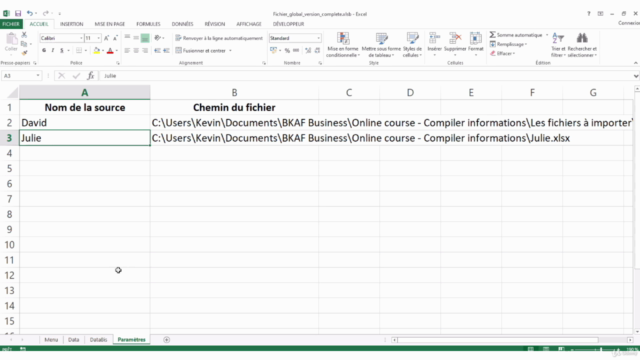640x360 pixels.
Task: Open the Remplissage dropdown
Action: pos(508,44)
